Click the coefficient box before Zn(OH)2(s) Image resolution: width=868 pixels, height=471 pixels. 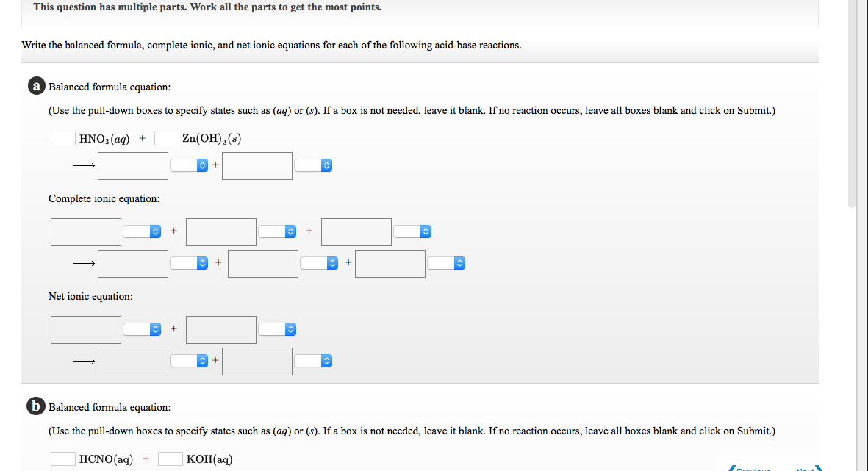[x=166, y=137]
